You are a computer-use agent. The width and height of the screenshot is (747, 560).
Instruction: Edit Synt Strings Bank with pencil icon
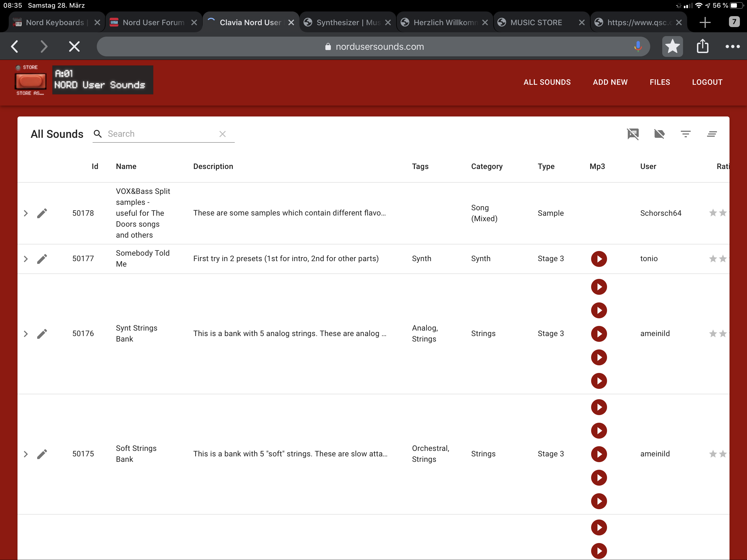coord(42,334)
